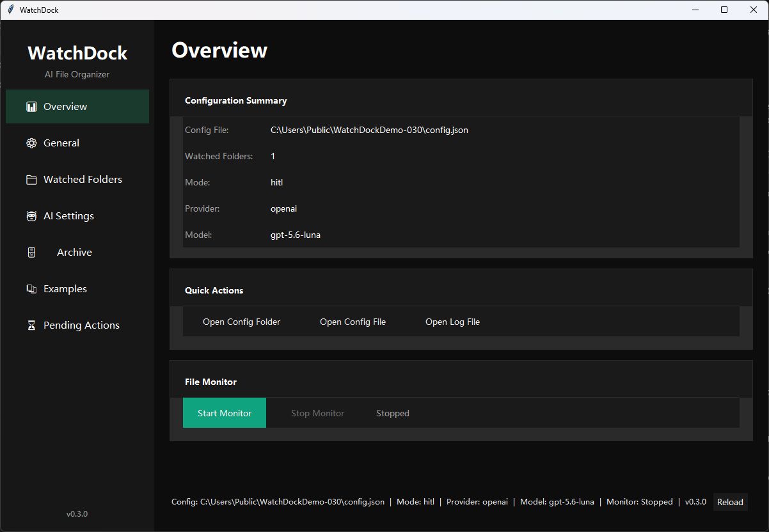Click the Quick Actions heading
Screen dimensions: 769x532
point(214,290)
